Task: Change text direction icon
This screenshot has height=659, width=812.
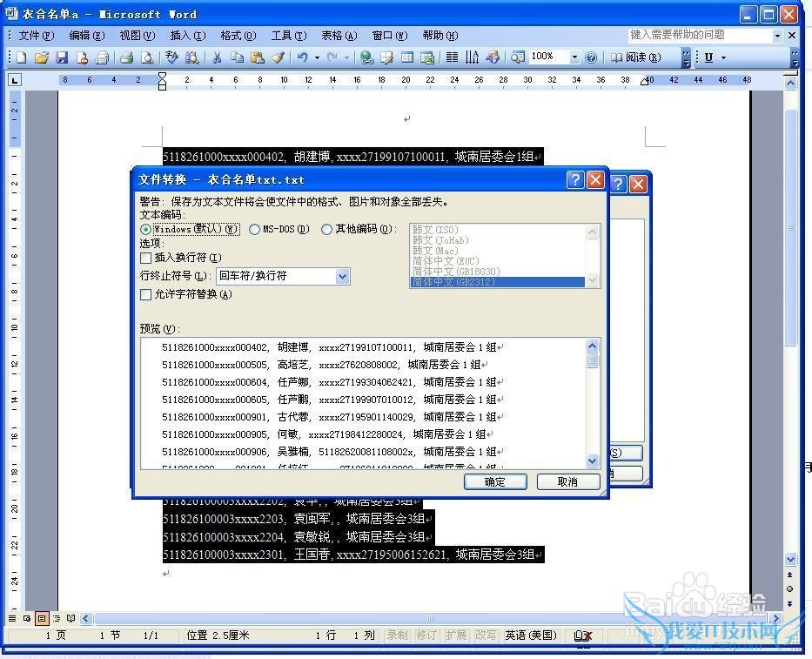Action: [x=472, y=57]
